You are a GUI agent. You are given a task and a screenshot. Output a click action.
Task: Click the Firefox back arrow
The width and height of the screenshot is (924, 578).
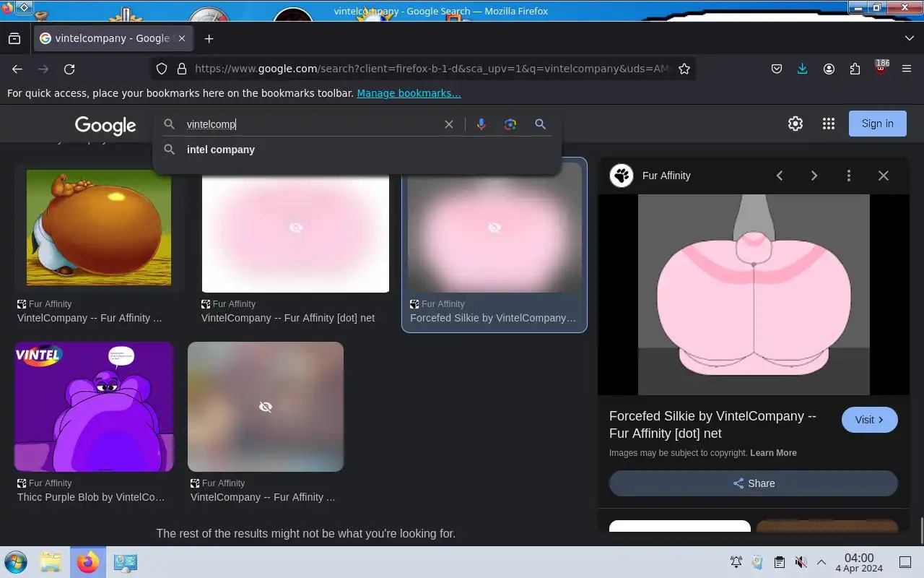click(17, 69)
